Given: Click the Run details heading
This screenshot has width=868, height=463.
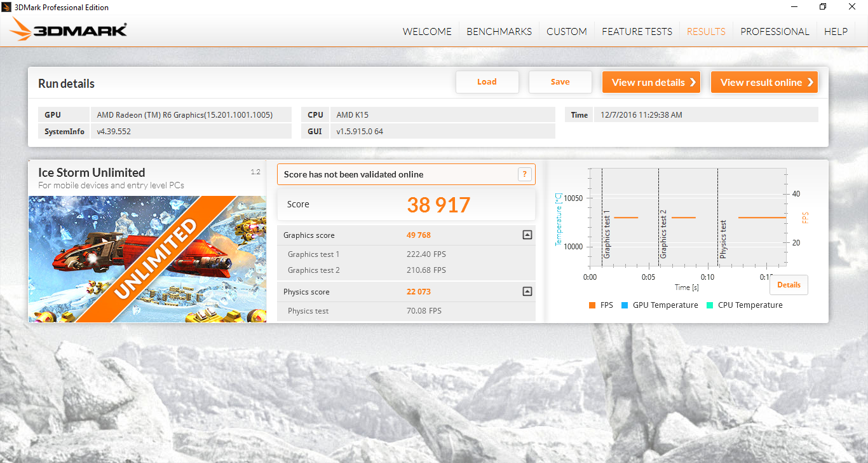Looking at the screenshot, I should (66, 83).
